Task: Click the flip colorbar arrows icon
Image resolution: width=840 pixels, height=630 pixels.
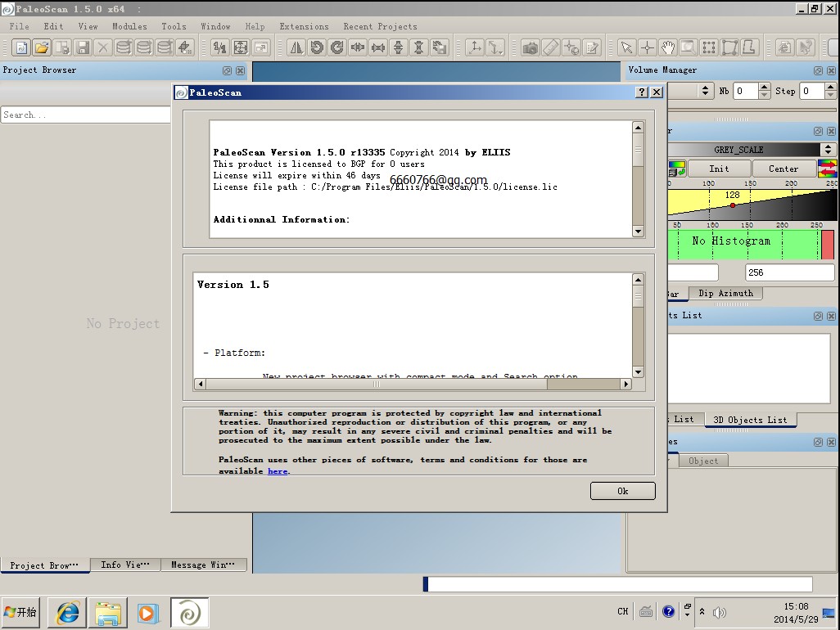Action: coord(827,169)
